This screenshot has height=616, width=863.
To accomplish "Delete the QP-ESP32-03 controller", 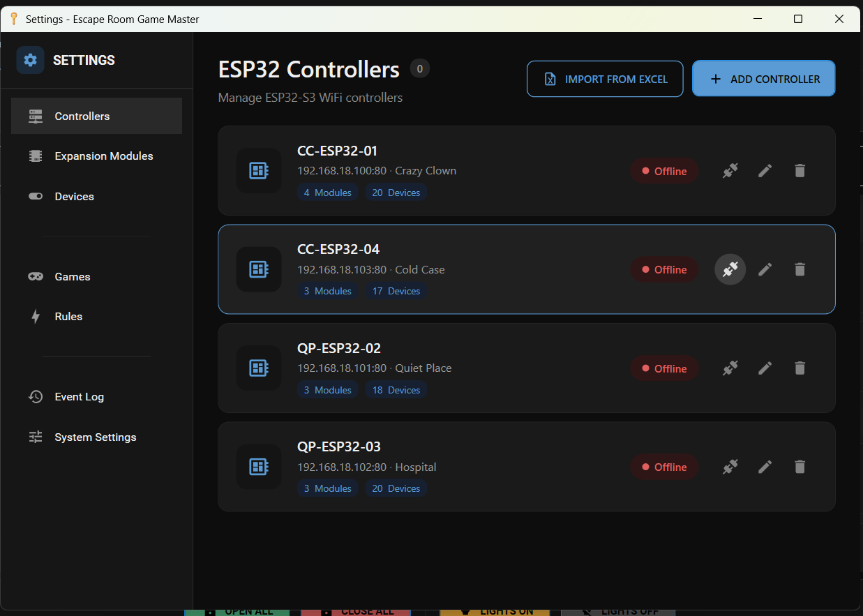I will [800, 467].
